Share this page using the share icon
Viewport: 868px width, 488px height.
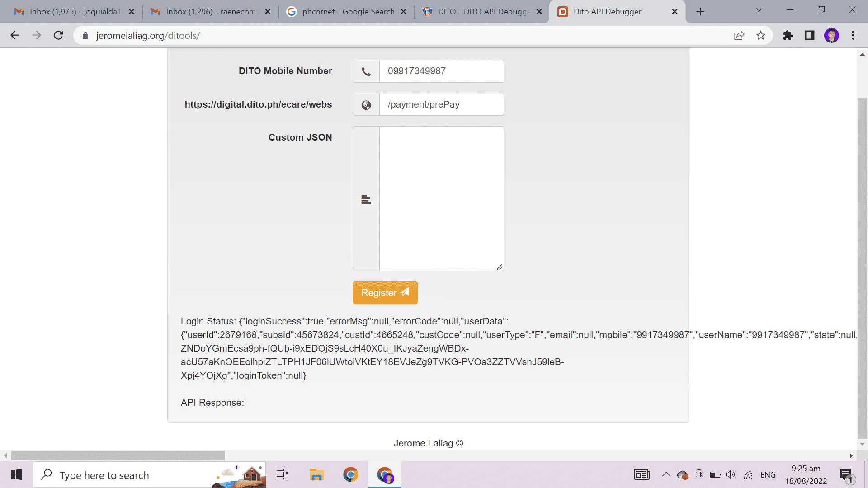click(x=739, y=36)
